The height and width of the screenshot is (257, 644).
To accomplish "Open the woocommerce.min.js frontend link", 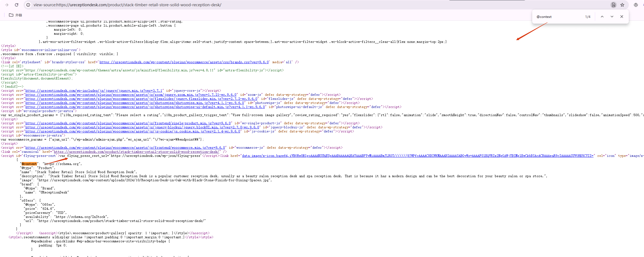I will 125,148.
